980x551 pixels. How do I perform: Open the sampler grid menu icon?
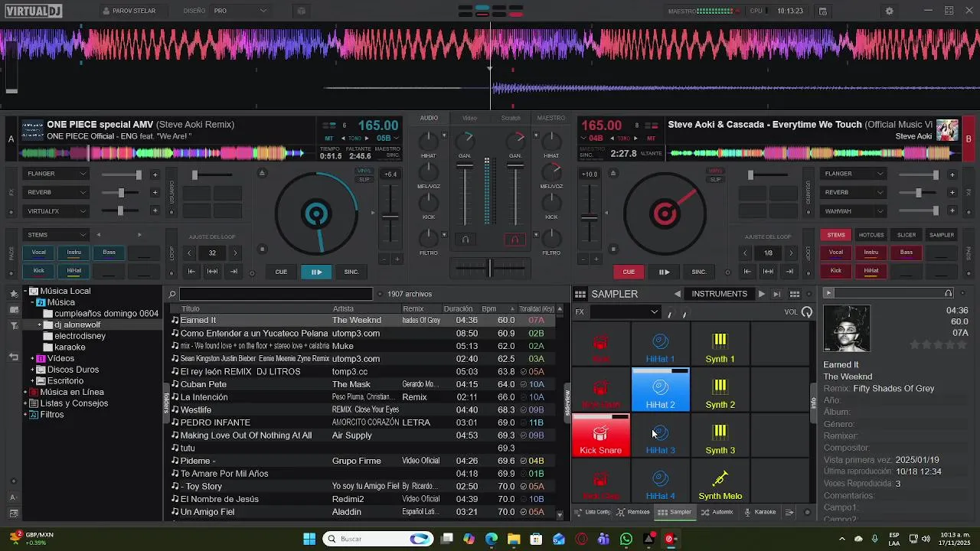tap(580, 294)
